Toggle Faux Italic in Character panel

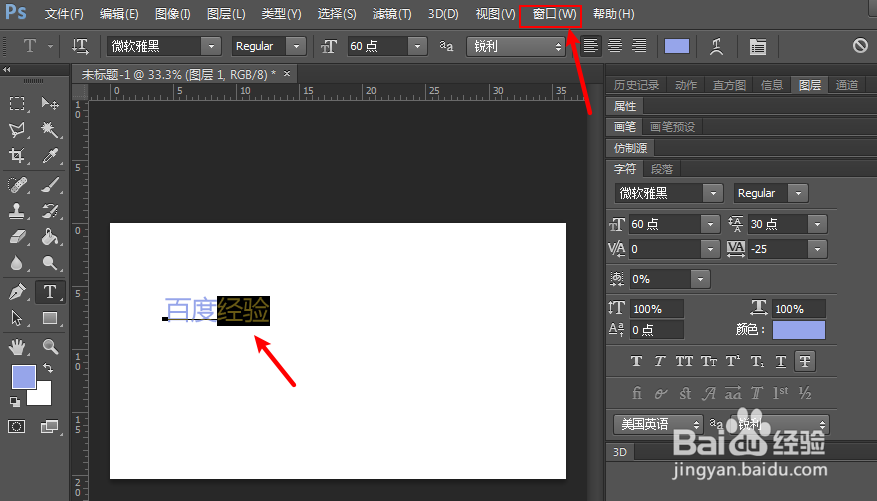tap(660, 361)
